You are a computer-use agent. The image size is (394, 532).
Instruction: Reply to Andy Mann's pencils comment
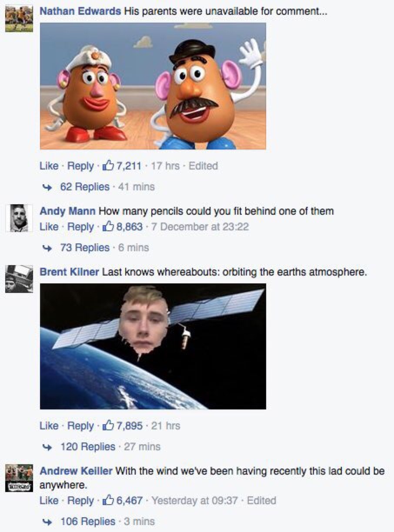pyautogui.click(x=81, y=226)
